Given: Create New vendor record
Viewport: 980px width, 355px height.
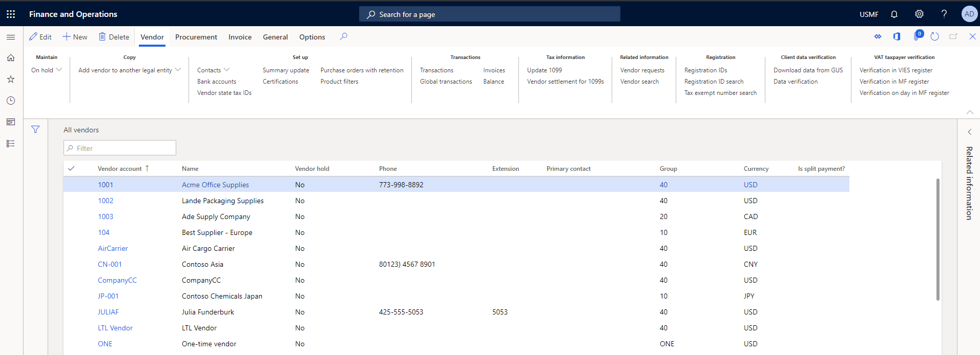Looking at the screenshot, I should pos(75,37).
